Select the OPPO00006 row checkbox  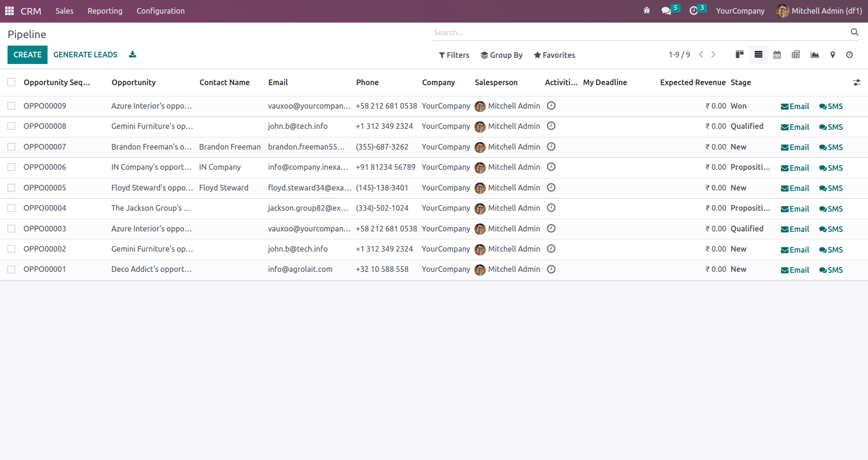(x=11, y=167)
